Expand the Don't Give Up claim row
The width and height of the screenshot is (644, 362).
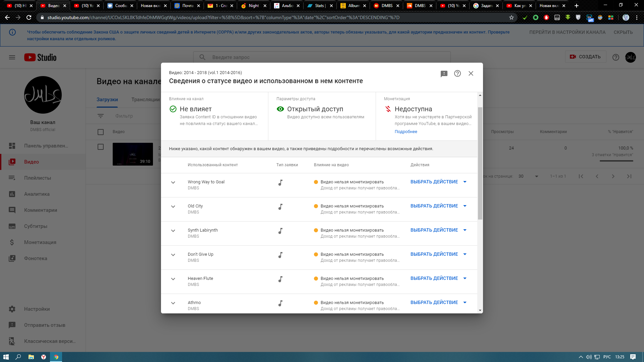tap(173, 255)
